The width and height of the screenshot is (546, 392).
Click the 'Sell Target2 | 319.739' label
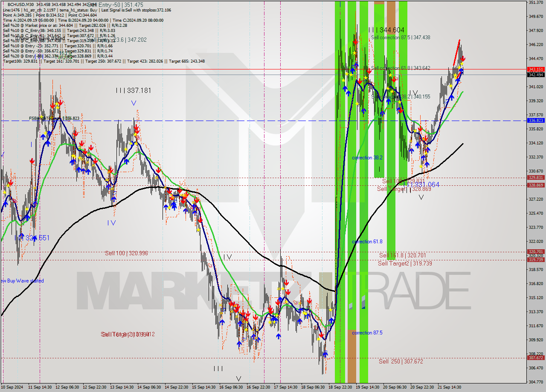[405, 263]
